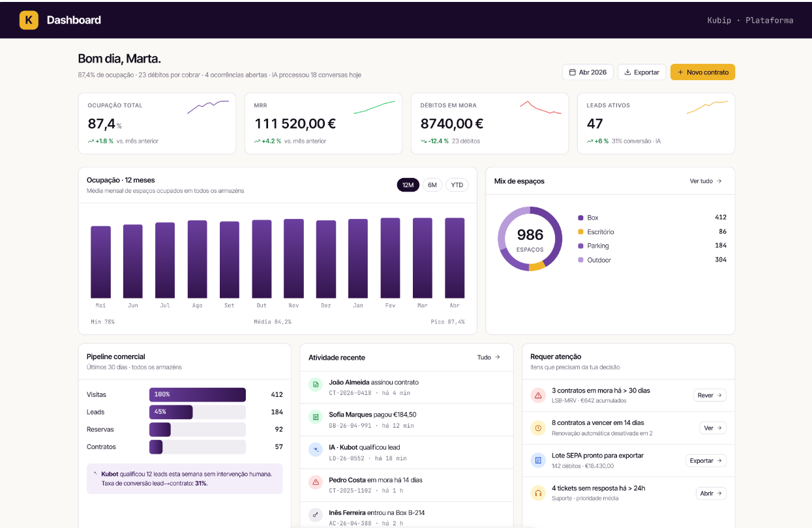Click the Contratos pipeline bar
The image size is (812, 528).
pos(198,447)
